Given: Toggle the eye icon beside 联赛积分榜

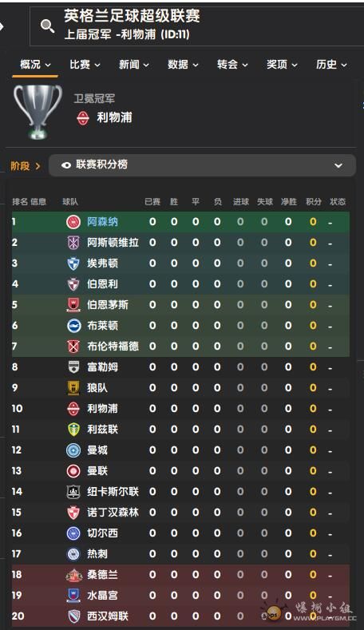Looking at the screenshot, I should click(66, 165).
